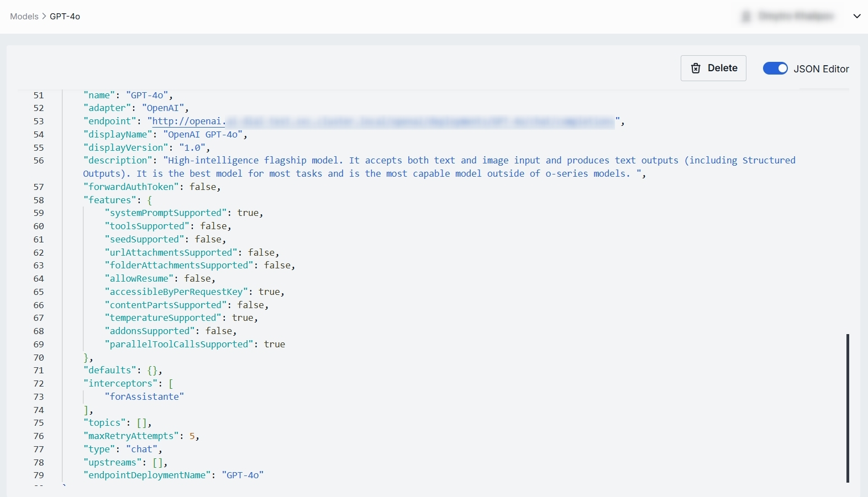Click line number 56 in the gutter
The image size is (868, 497).
pyautogui.click(x=39, y=161)
